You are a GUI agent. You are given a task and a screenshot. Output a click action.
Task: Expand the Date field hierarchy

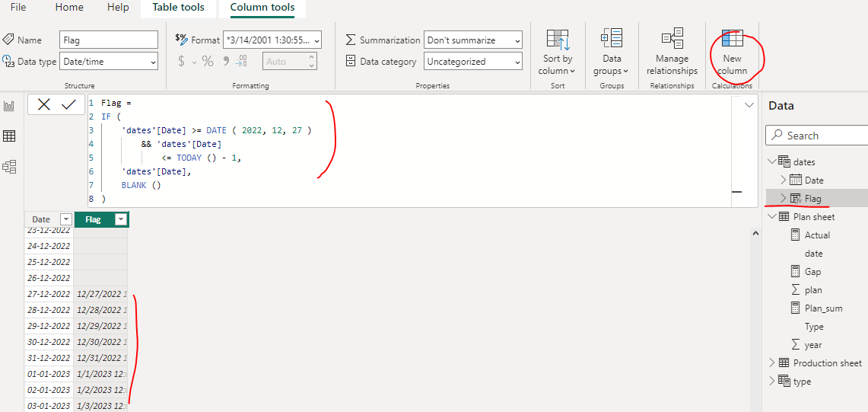[x=783, y=180]
